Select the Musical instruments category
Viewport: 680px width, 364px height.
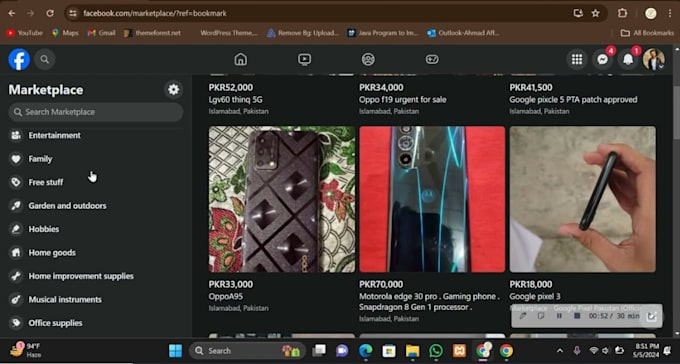[96, 299]
